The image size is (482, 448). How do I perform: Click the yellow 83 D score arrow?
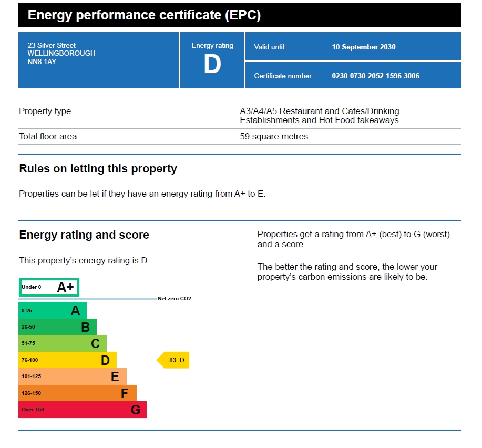(x=174, y=360)
